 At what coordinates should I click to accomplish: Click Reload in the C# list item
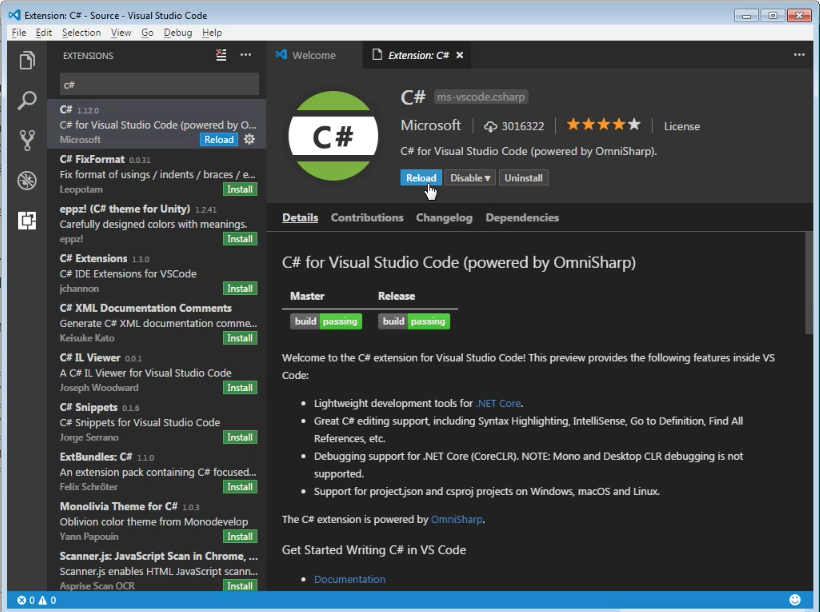point(219,140)
